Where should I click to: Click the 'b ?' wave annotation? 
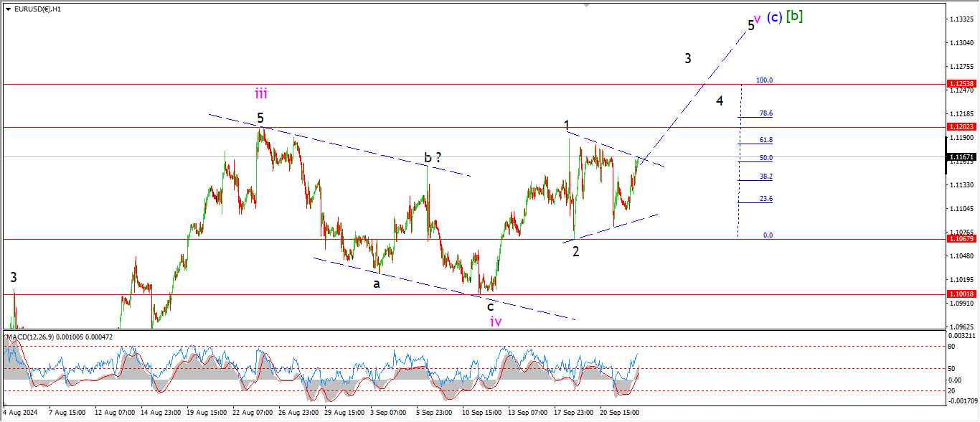coord(432,157)
